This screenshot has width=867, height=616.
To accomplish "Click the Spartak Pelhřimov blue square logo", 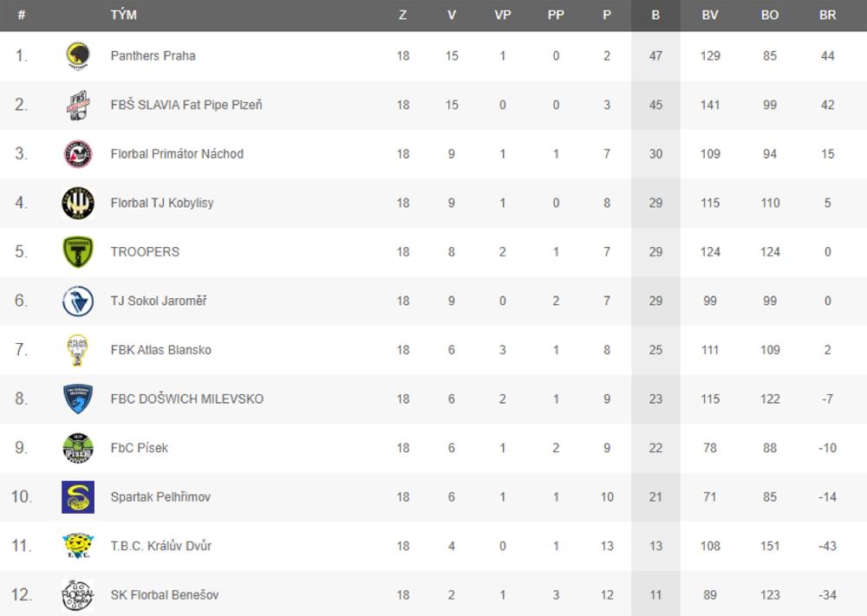I will [x=78, y=497].
